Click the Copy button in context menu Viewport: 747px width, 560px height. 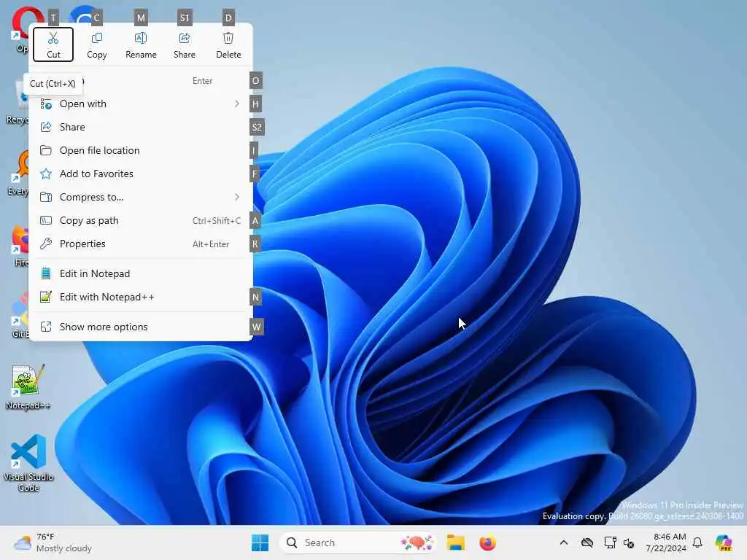click(x=97, y=44)
